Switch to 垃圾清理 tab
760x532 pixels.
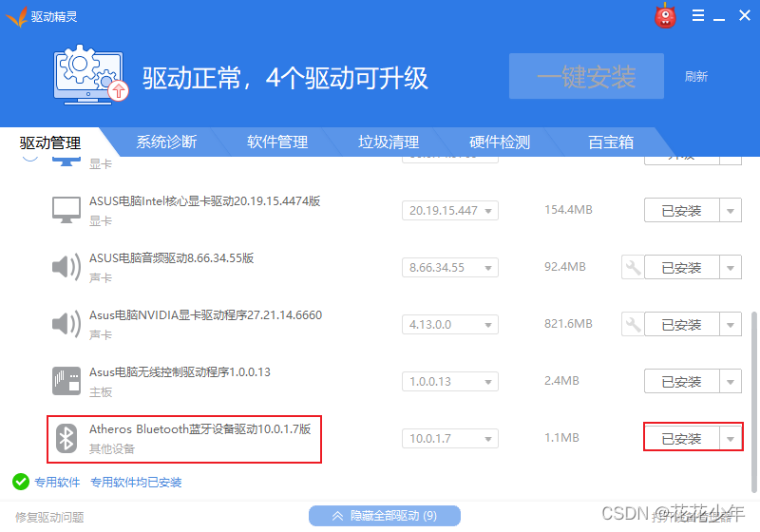(x=389, y=142)
